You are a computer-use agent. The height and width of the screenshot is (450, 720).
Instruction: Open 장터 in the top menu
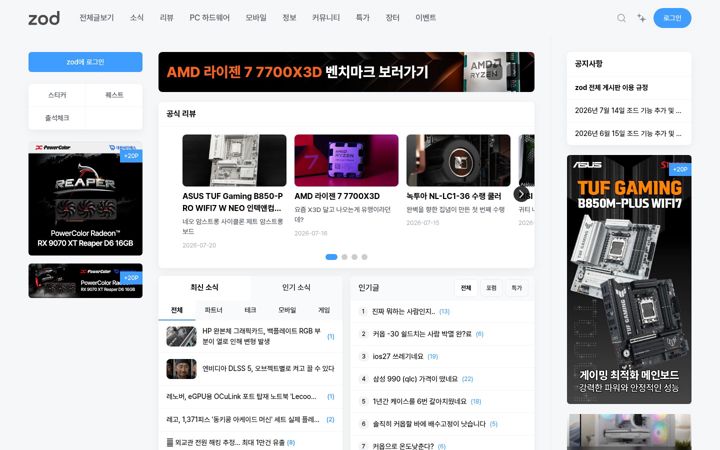(x=393, y=18)
